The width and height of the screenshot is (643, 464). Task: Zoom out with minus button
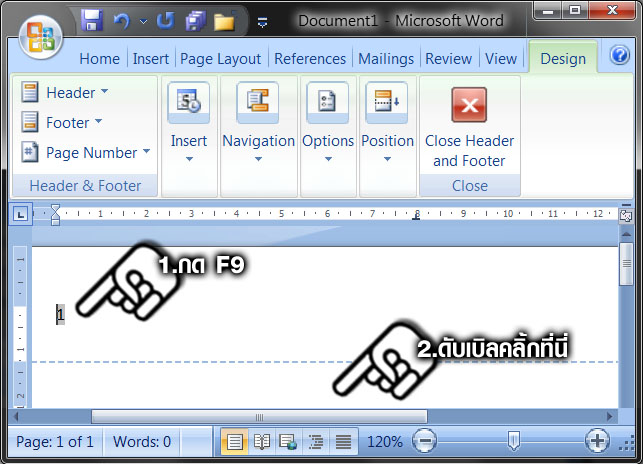click(424, 441)
